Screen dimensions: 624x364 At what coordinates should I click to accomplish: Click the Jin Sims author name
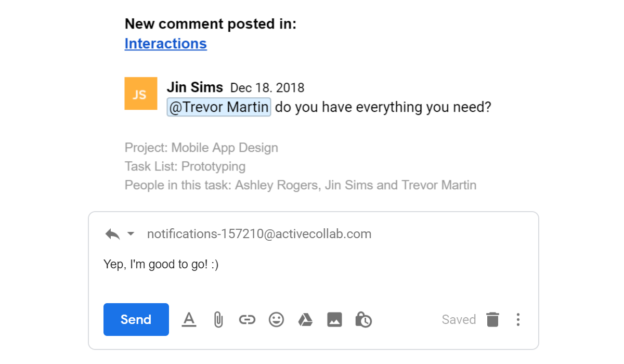(195, 87)
